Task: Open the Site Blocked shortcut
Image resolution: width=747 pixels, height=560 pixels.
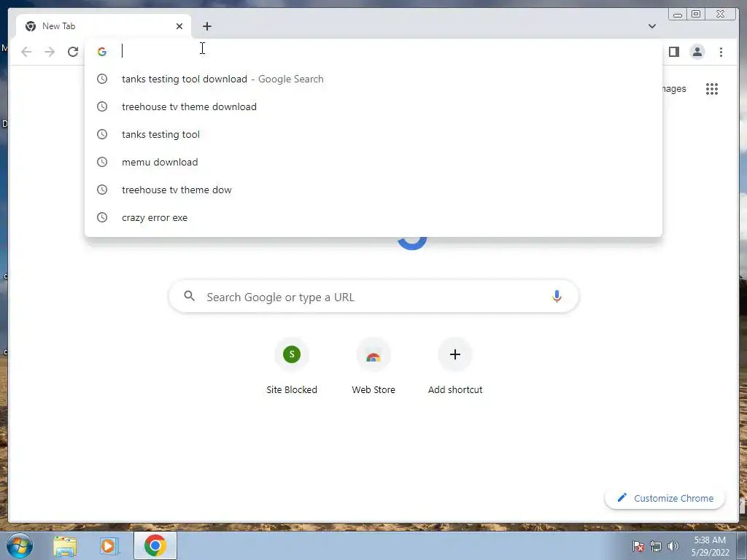Action: 292,367
